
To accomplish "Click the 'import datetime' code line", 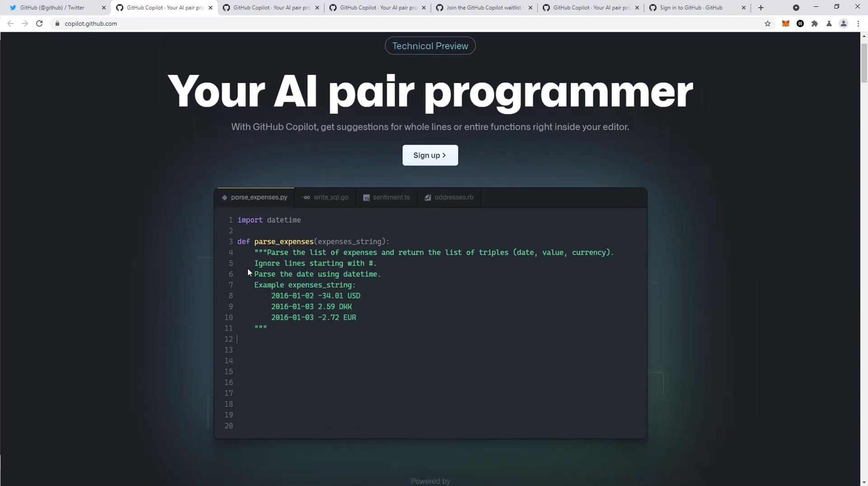I will [269, 220].
